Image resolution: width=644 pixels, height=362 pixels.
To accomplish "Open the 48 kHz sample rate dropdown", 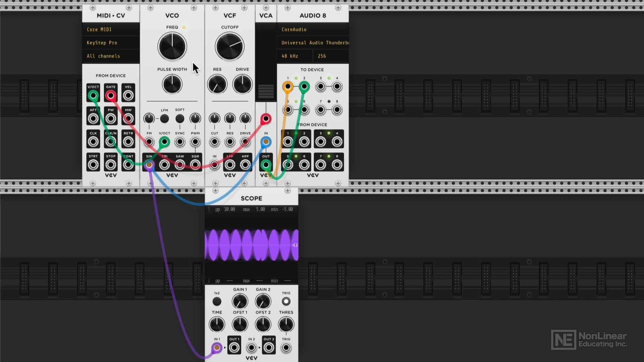I will (295, 56).
